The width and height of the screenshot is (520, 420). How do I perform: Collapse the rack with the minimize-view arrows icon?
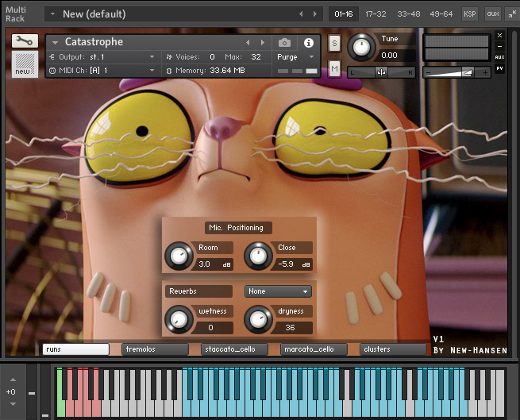coord(512,14)
